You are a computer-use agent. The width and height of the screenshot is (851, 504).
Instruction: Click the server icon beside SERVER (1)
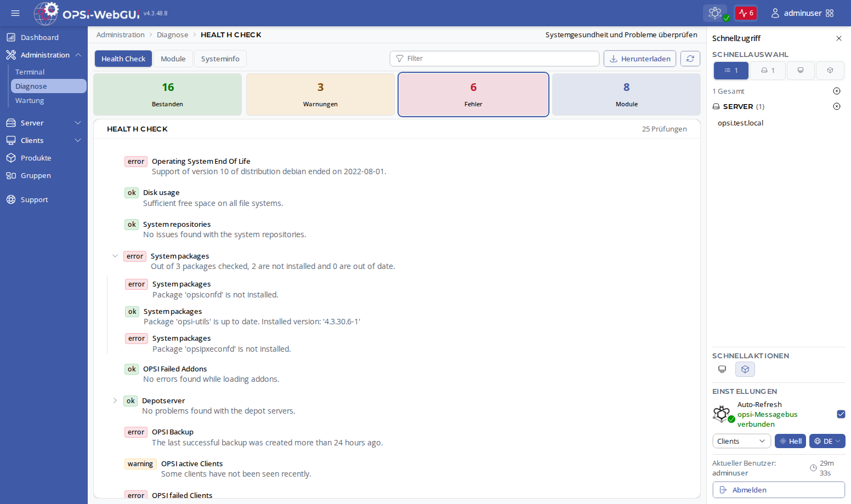(x=716, y=106)
